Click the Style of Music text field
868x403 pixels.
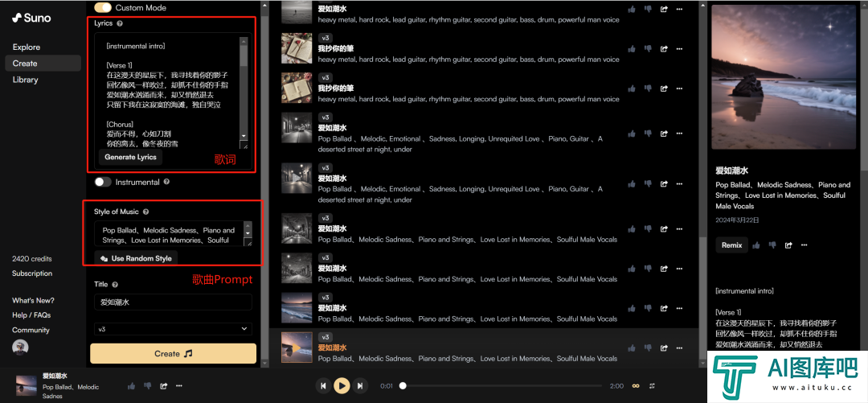169,235
